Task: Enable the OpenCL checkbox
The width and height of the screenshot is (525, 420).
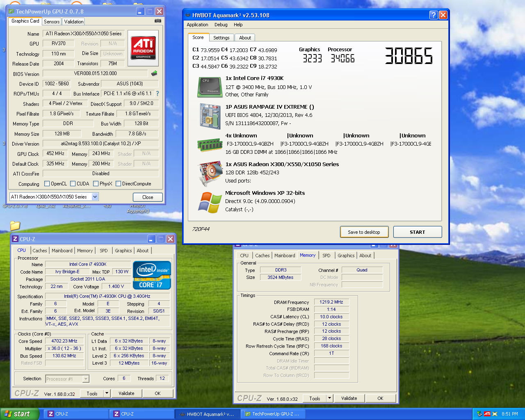Action: [x=47, y=184]
